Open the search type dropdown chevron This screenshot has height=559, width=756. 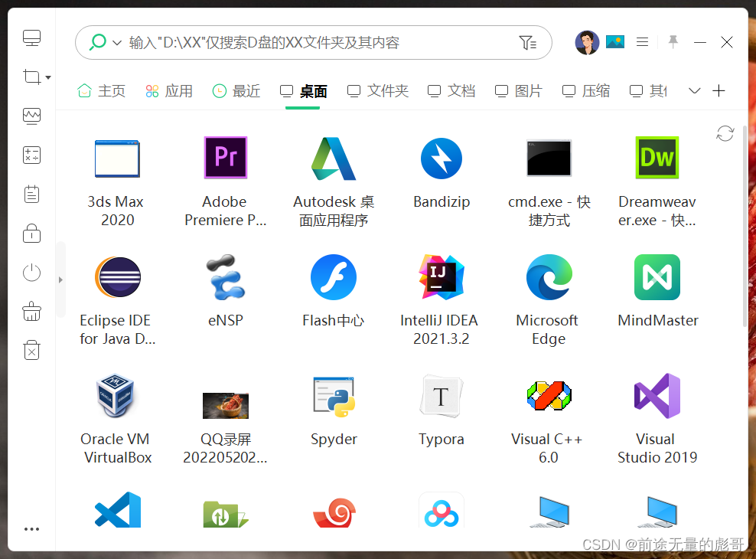pyautogui.click(x=116, y=43)
